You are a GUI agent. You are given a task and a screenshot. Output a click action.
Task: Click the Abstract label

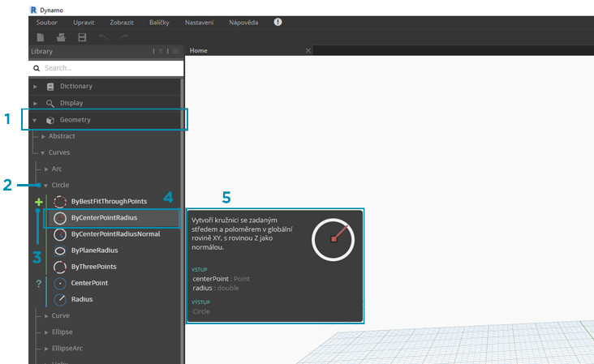[x=62, y=136]
